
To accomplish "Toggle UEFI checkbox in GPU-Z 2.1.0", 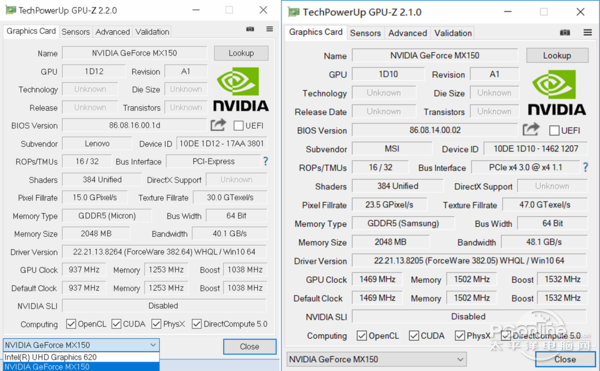I will click(x=554, y=130).
